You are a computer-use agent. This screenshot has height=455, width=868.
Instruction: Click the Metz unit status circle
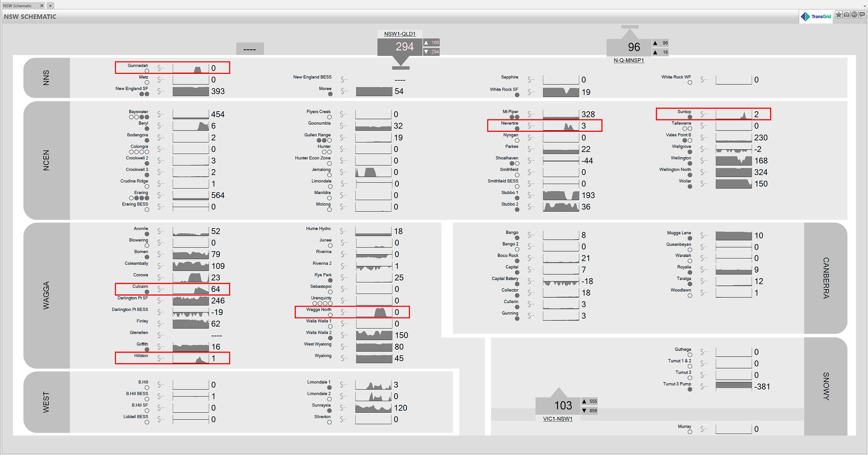147,82
